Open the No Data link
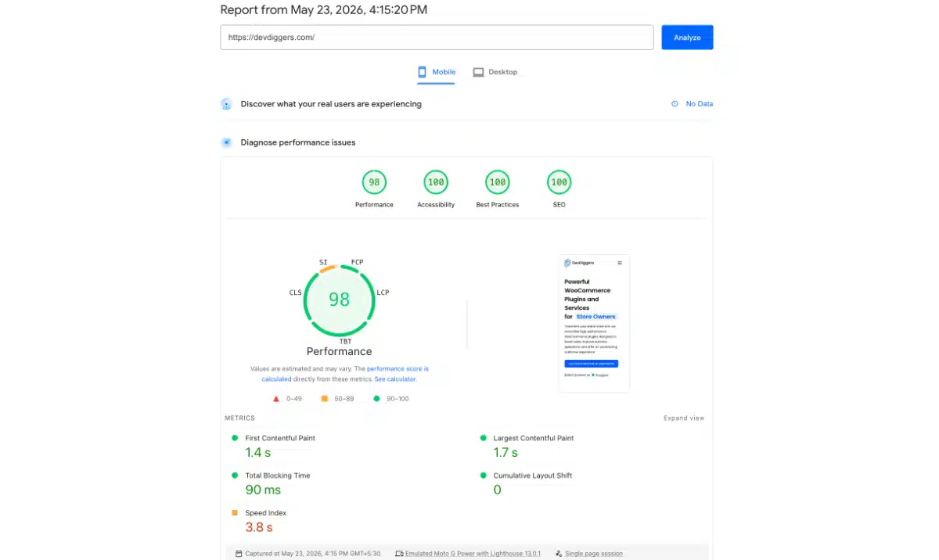 pyautogui.click(x=700, y=104)
